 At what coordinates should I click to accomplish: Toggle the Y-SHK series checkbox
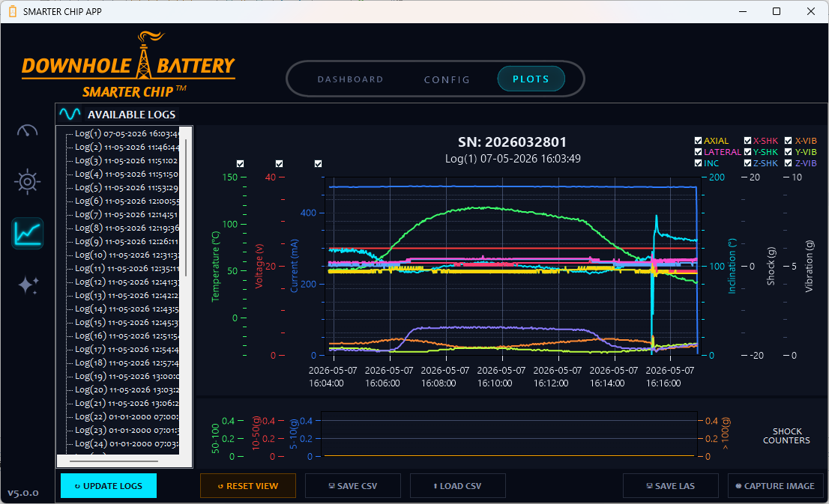[747, 151]
